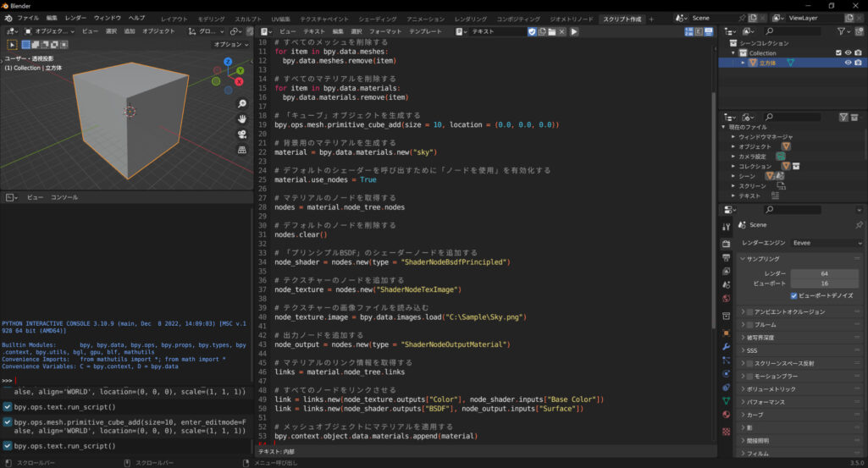868x468 pixels.
Task: Expand the 立方体 item in the outliner
Action: click(743, 63)
